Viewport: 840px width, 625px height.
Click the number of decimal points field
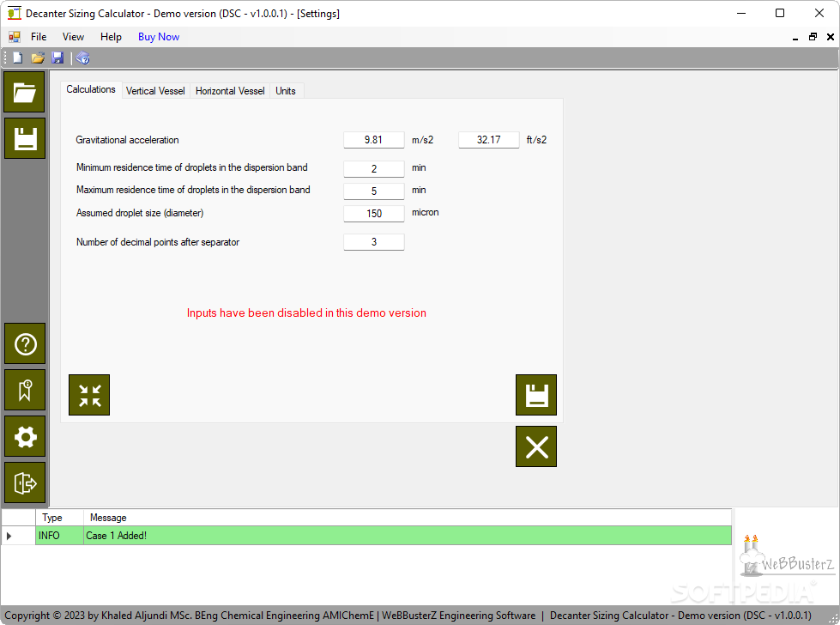(x=373, y=242)
